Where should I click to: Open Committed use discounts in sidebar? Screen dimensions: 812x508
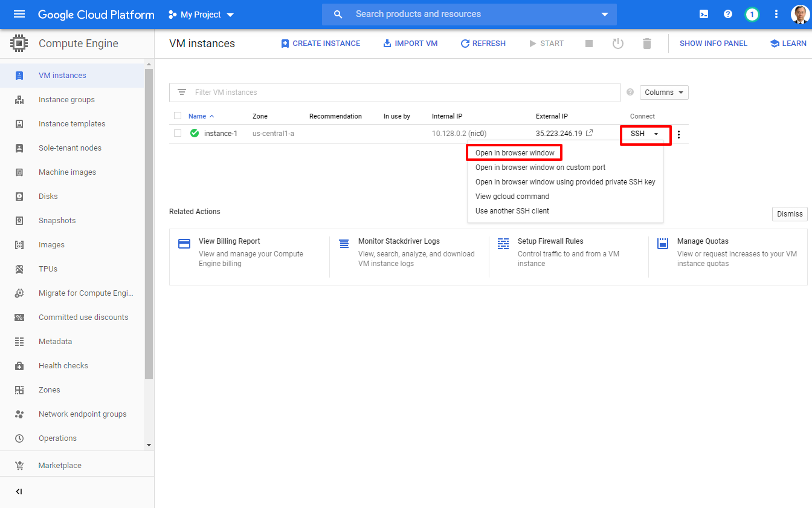pos(72,317)
